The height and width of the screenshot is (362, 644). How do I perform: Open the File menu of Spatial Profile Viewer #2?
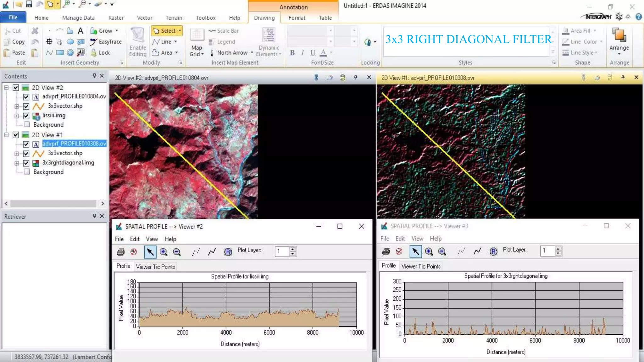(x=119, y=239)
